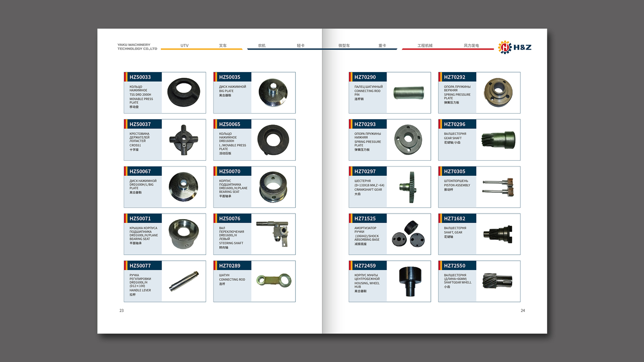The width and height of the screenshot is (644, 362).
Task: Click the CRANKSHAFT GEAR description text
Action: (368, 189)
